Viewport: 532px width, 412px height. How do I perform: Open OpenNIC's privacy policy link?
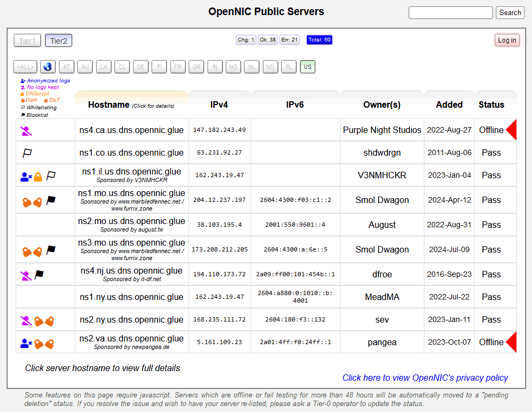(425, 378)
